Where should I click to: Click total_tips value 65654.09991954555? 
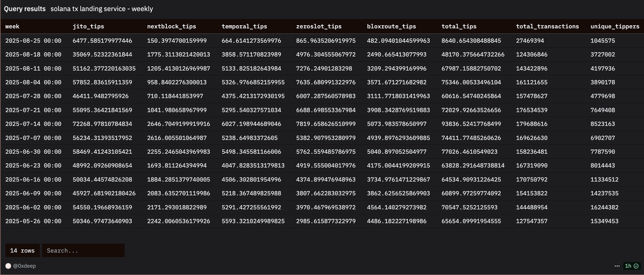coord(471,221)
